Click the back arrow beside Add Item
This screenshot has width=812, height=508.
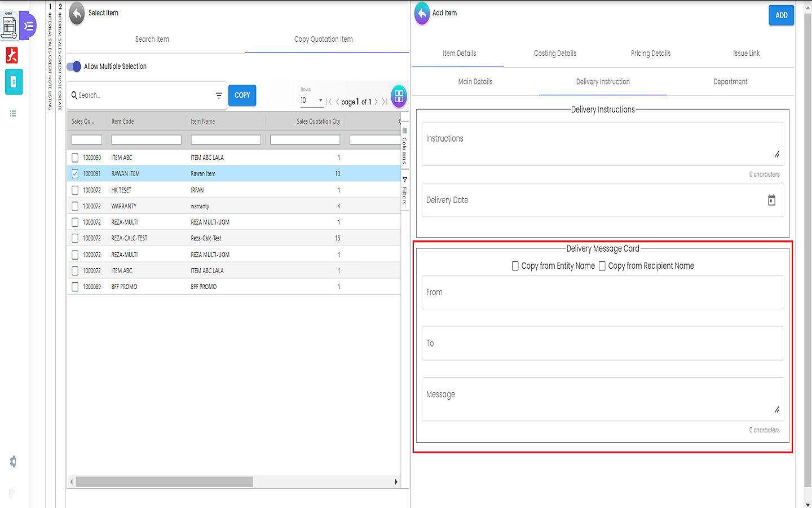pos(422,14)
